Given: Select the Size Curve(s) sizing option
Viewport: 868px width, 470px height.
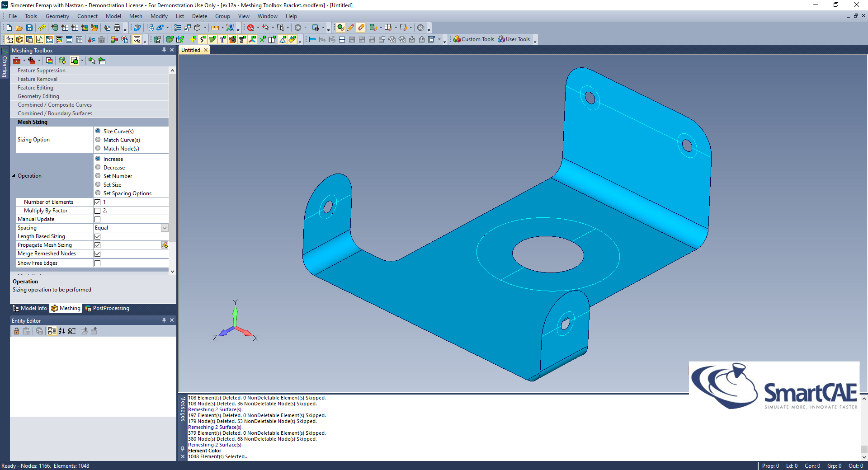Looking at the screenshot, I should coord(98,131).
